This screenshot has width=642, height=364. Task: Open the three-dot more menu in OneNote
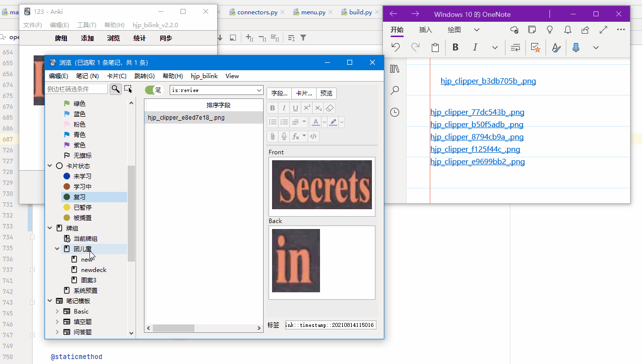(x=621, y=30)
